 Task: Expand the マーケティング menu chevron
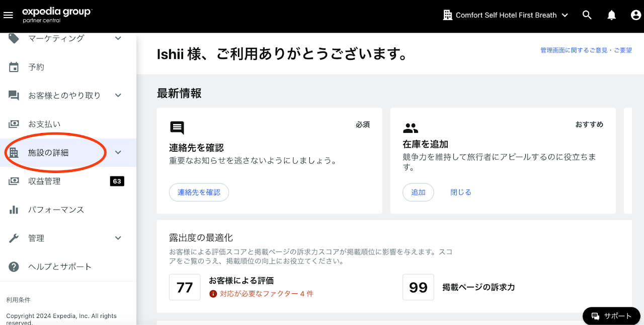pyautogui.click(x=118, y=38)
